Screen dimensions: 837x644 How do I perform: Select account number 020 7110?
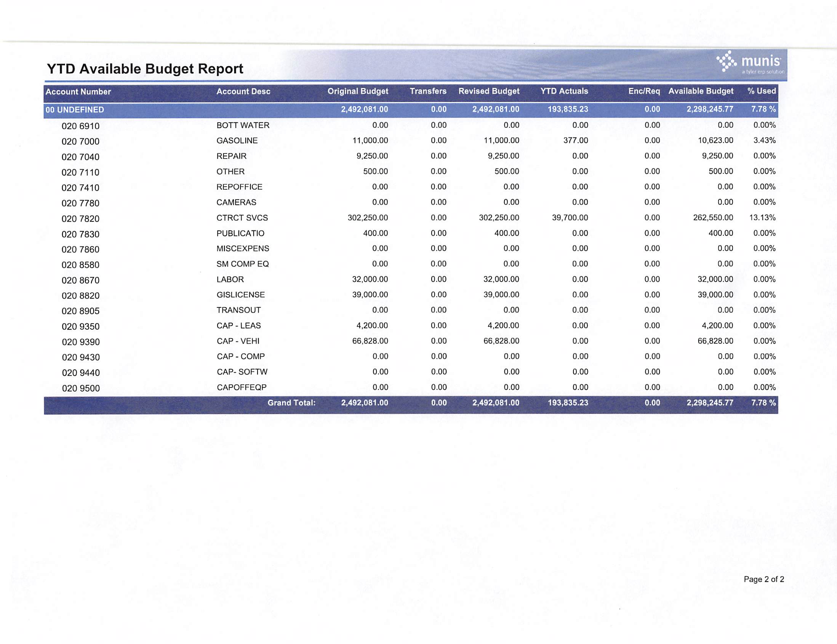[x=80, y=173]
